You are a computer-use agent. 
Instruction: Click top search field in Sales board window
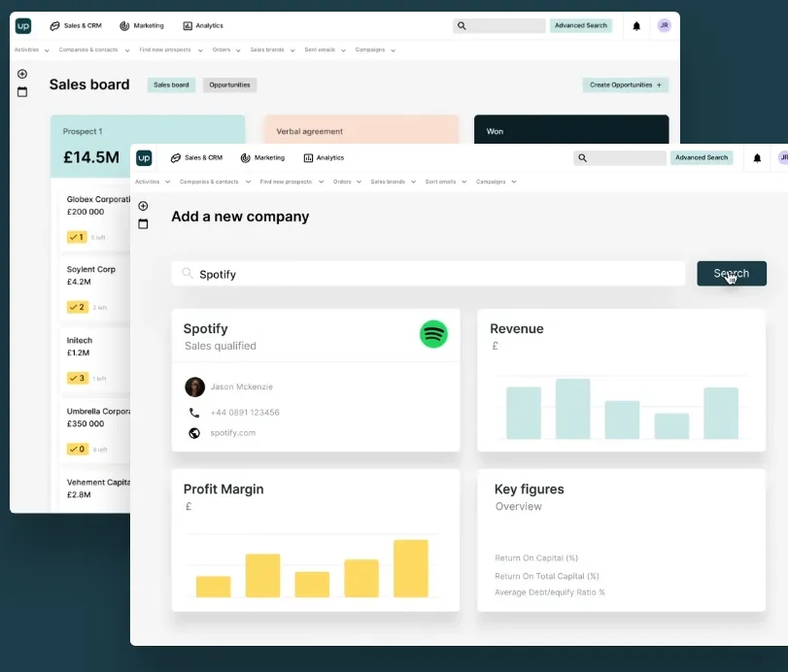(499, 25)
